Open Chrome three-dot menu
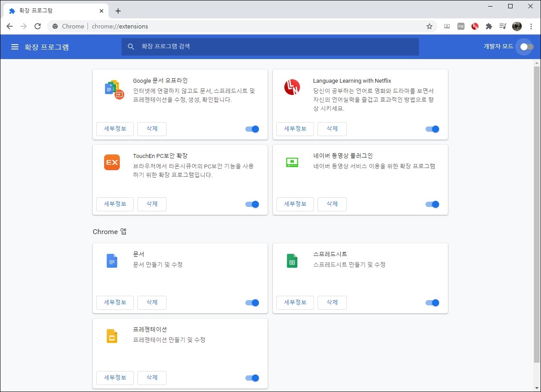This screenshot has height=392, width=541. coord(531,26)
